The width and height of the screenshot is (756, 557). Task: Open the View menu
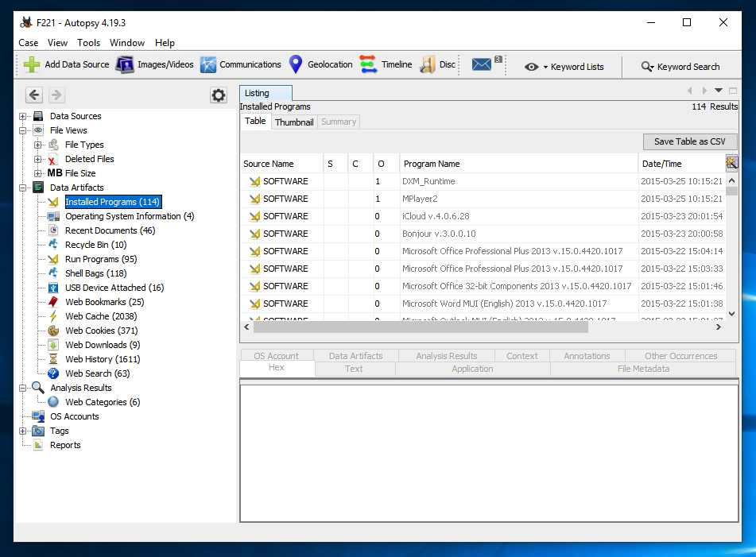point(57,43)
